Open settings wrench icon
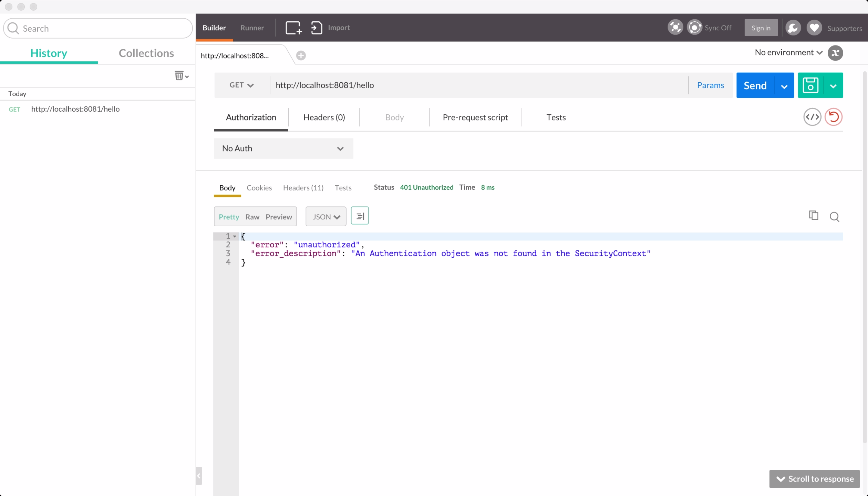Image resolution: width=868 pixels, height=496 pixels. 793,28
